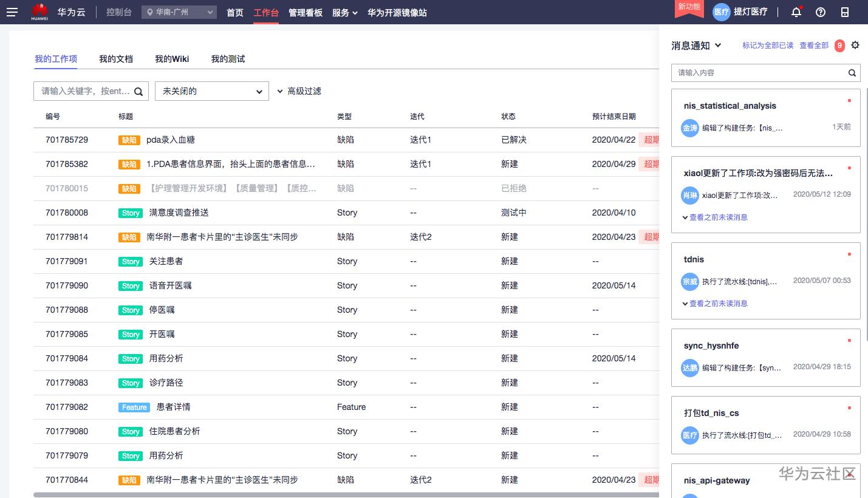Click the 医疗 avatar in 打包td_nis_cs notification
The width and height of the screenshot is (868, 498).
(x=690, y=435)
